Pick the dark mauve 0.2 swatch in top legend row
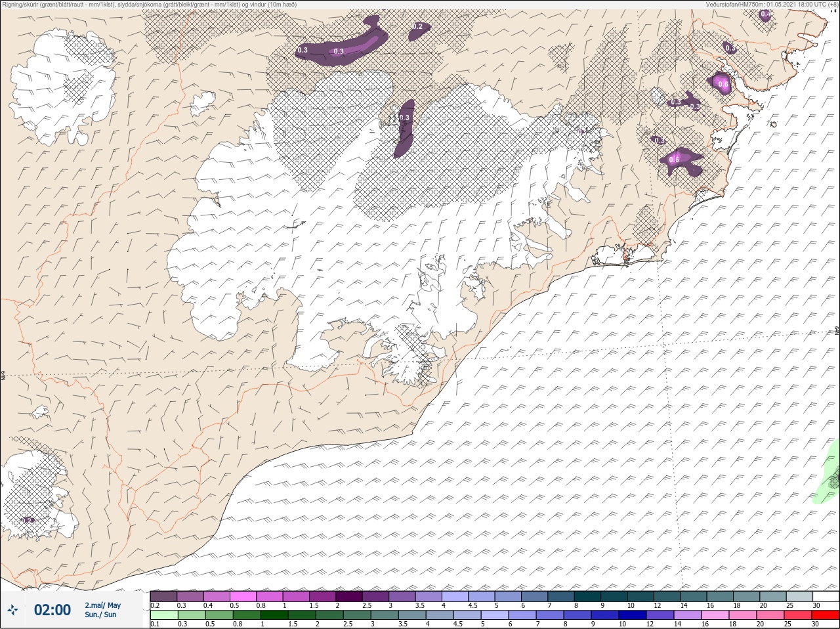Screen dimensions: 840x629 [163, 596]
